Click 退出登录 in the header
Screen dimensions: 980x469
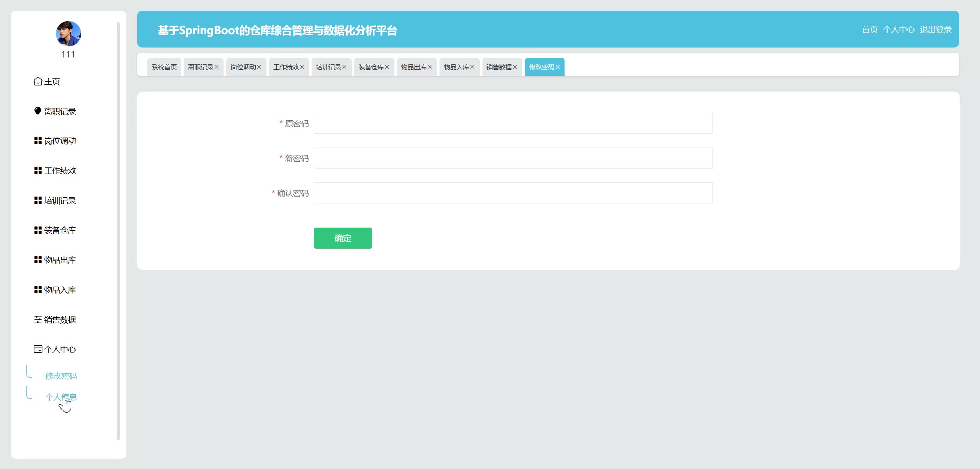935,30
